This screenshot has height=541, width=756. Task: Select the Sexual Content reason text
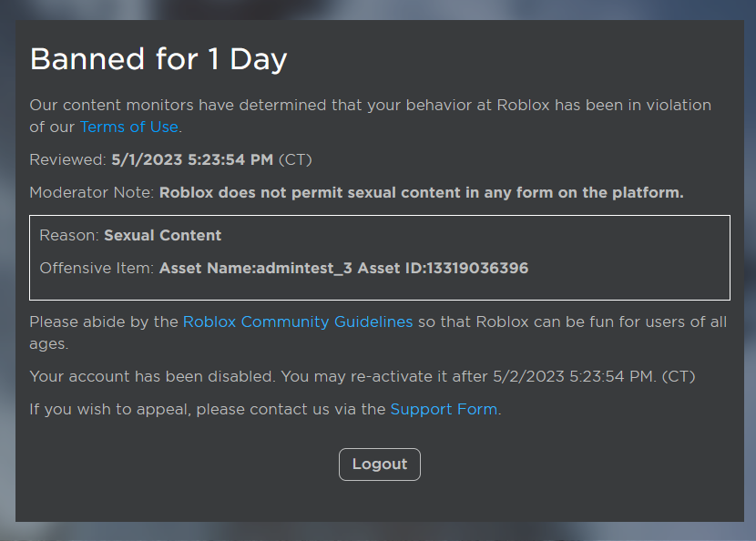click(162, 235)
